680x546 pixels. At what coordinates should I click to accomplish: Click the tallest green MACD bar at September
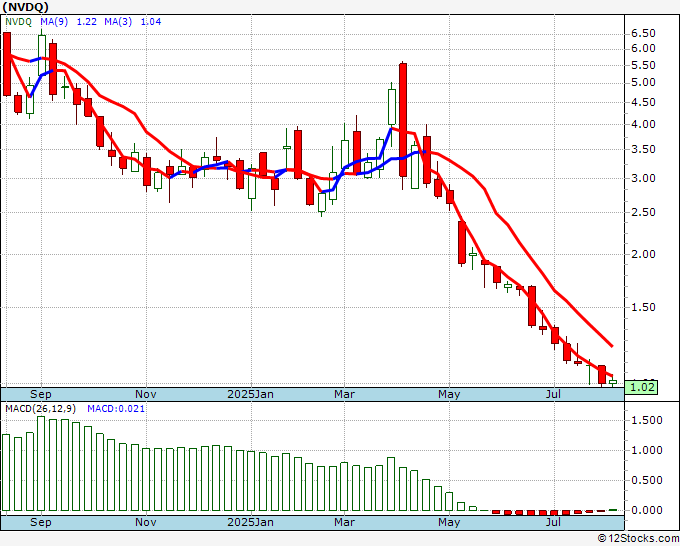pos(41,464)
